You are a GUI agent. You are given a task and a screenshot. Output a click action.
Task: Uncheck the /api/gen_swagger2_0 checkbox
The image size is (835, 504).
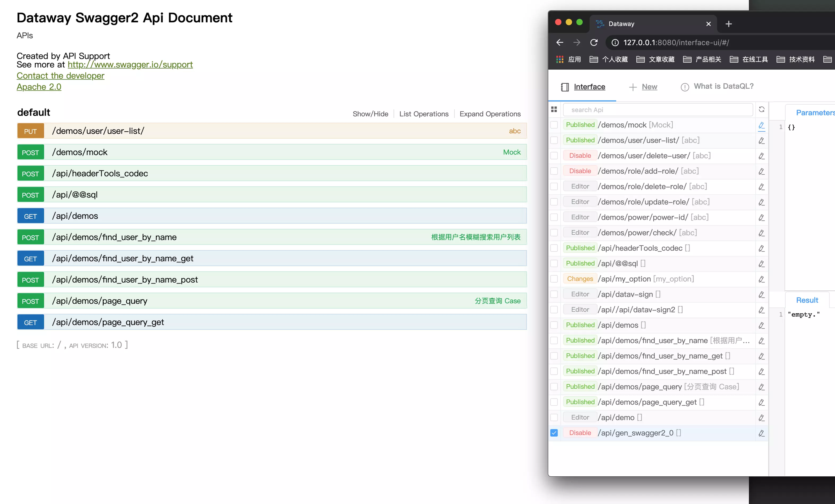click(554, 433)
